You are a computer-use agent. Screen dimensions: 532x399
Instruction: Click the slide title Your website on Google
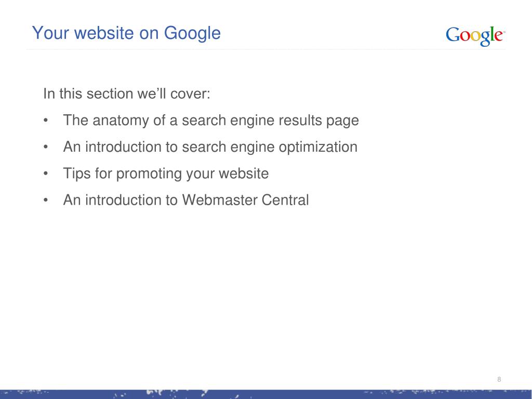[126, 33]
